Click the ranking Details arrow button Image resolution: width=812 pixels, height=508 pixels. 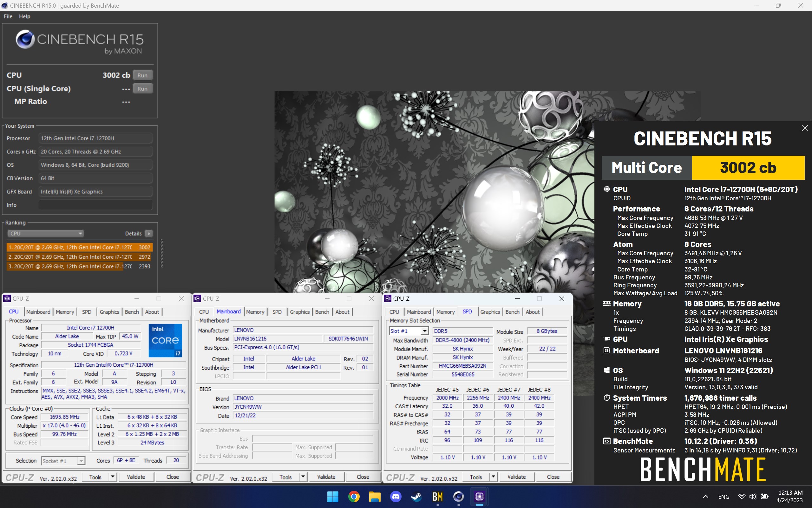pyautogui.click(x=149, y=233)
